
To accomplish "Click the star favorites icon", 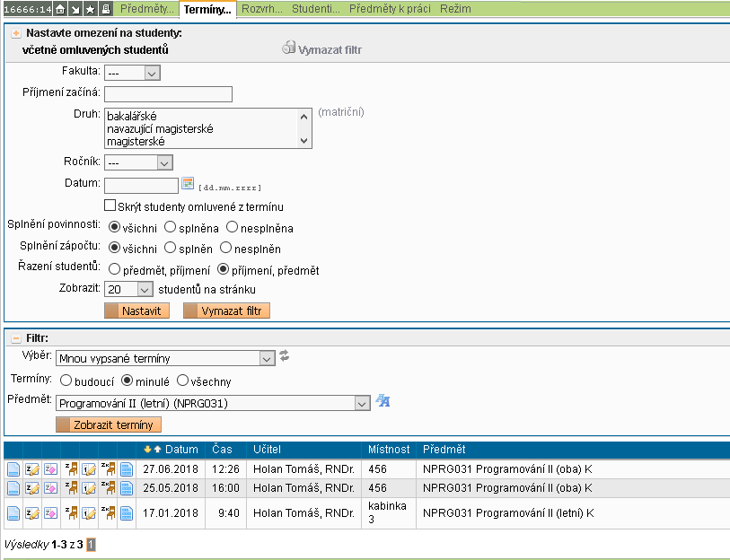I will pos(91,9).
